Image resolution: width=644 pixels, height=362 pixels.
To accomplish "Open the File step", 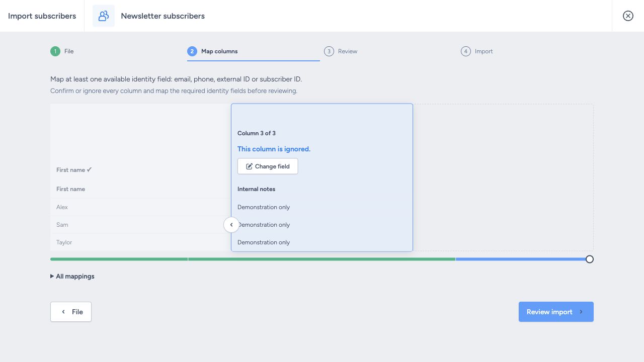I will [62, 51].
